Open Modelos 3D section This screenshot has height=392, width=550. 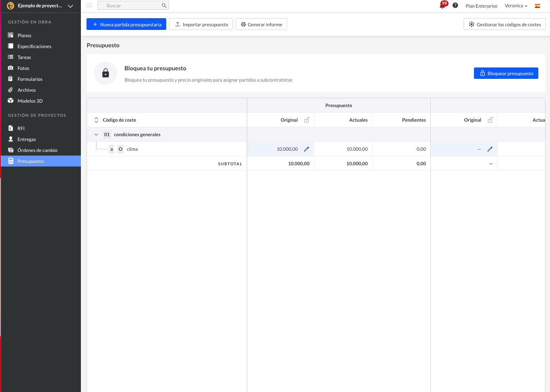point(30,101)
